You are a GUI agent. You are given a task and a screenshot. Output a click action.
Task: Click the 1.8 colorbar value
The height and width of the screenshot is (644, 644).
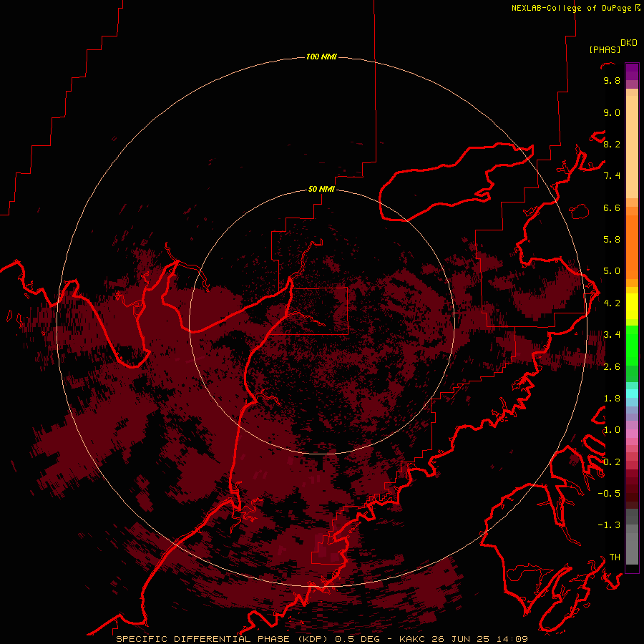click(612, 399)
